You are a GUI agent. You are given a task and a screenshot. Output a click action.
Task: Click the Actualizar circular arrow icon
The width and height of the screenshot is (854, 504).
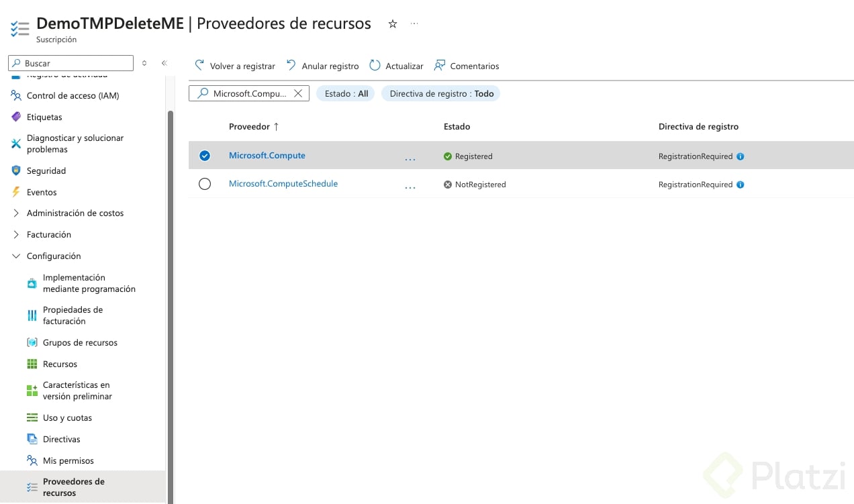(x=375, y=65)
